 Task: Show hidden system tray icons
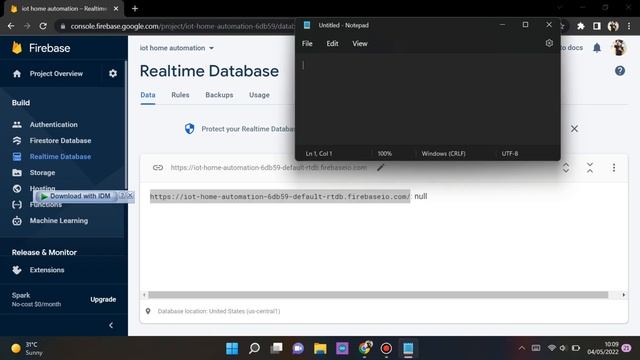[x=521, y=348]
